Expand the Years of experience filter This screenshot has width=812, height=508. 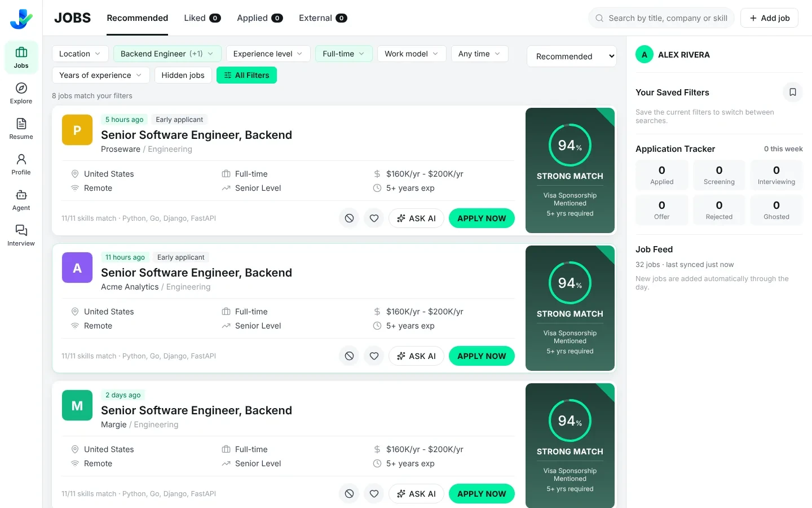point(101,75)
